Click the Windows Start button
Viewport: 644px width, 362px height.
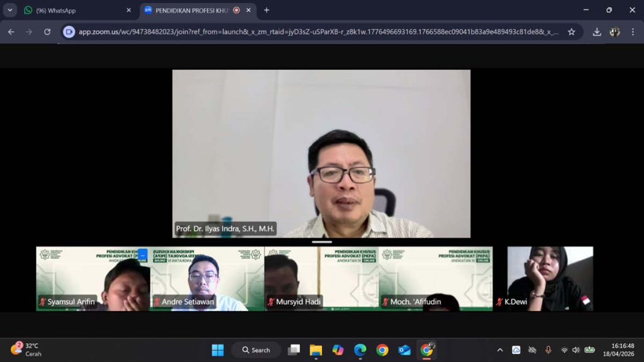coord(218,350)
